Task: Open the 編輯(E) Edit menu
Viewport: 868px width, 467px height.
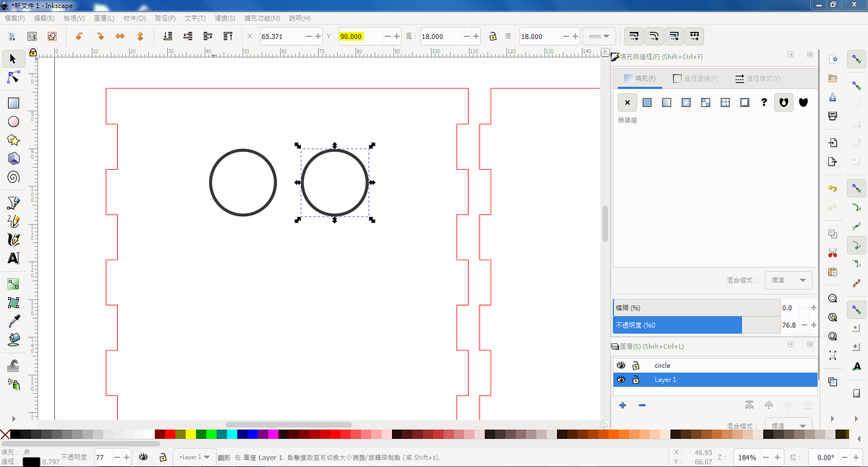Action: coord(44,18)
